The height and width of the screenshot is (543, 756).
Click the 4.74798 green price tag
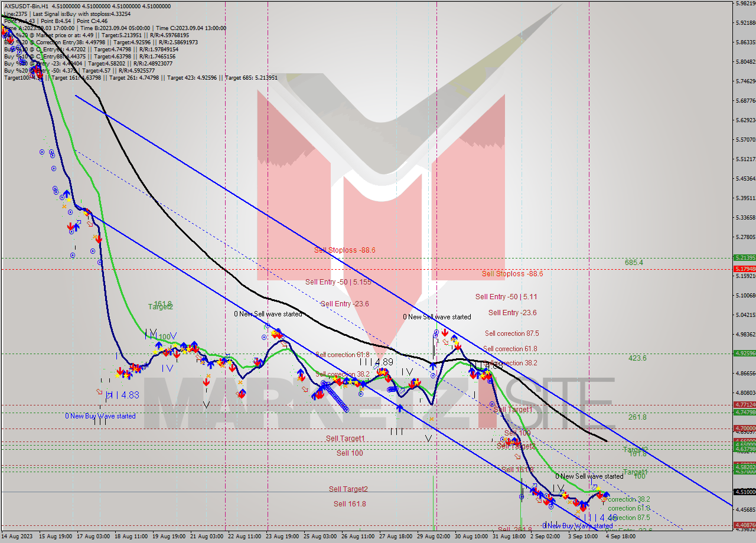pyautogui.click(x=744, y=413)
